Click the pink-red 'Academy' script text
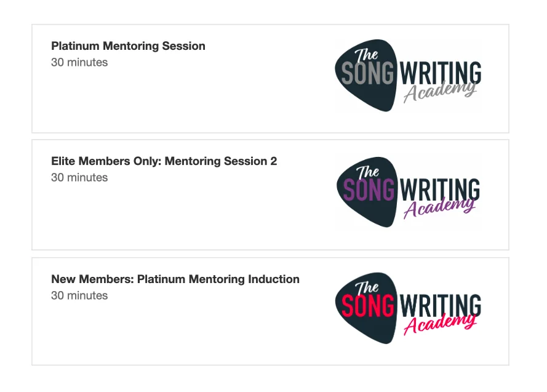 coord(440,325)
